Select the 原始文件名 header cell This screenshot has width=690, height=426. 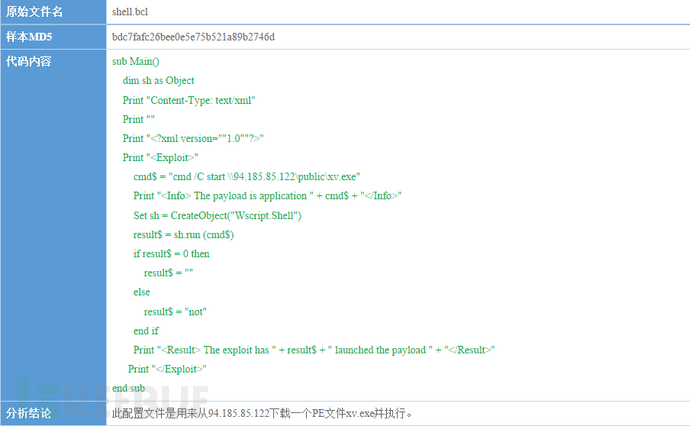[x=53, y=12]
